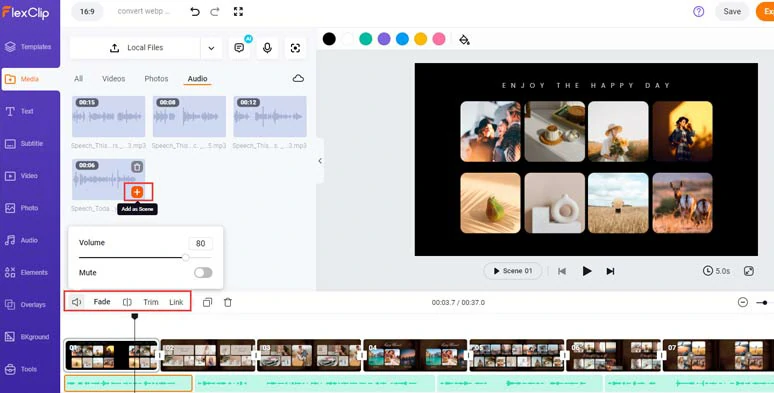Open the Fade audio option
Screen dimensions: 774x393
pos(102,302)
